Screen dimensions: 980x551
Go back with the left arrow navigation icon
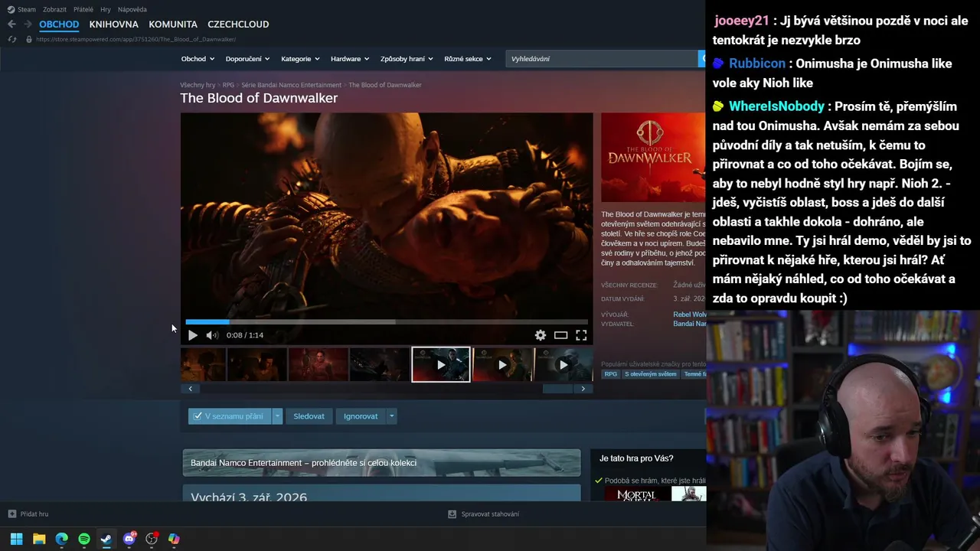pos(11,24)
